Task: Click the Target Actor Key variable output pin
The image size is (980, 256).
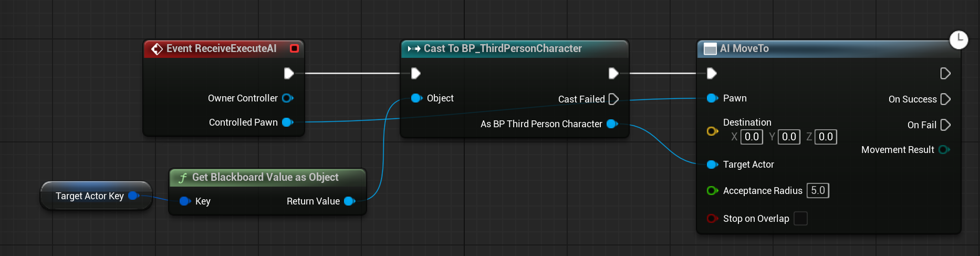Action: (x=133, y=196)
